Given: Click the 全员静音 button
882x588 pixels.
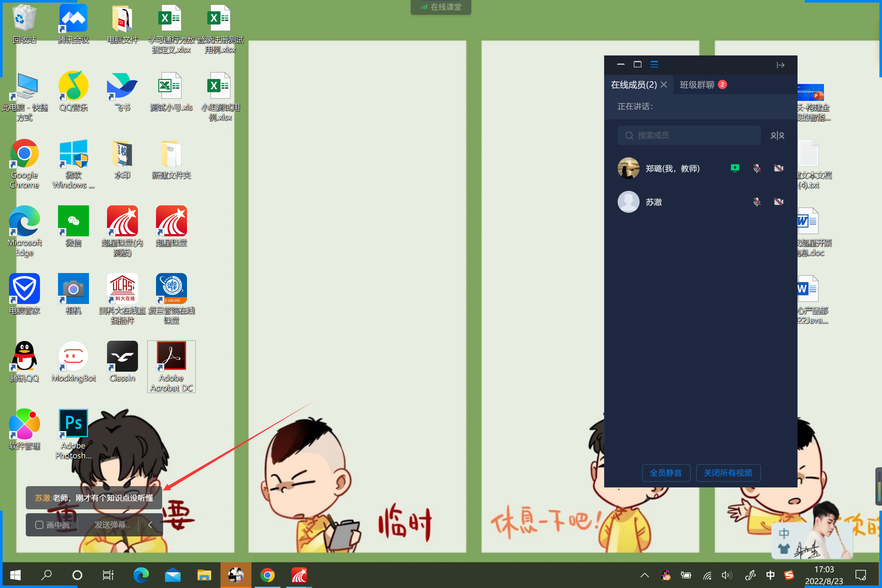Looking at the screenshot, I should pos(666,473).
